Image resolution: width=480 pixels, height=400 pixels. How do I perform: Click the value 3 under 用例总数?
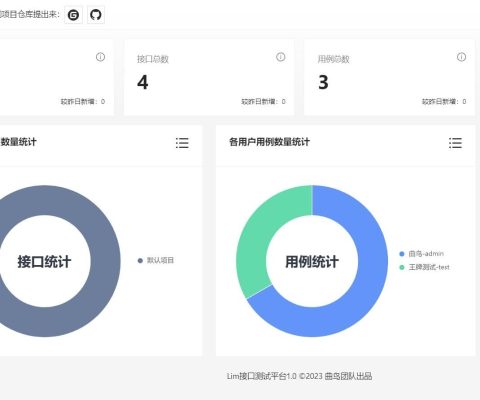[x=323, y=82]
